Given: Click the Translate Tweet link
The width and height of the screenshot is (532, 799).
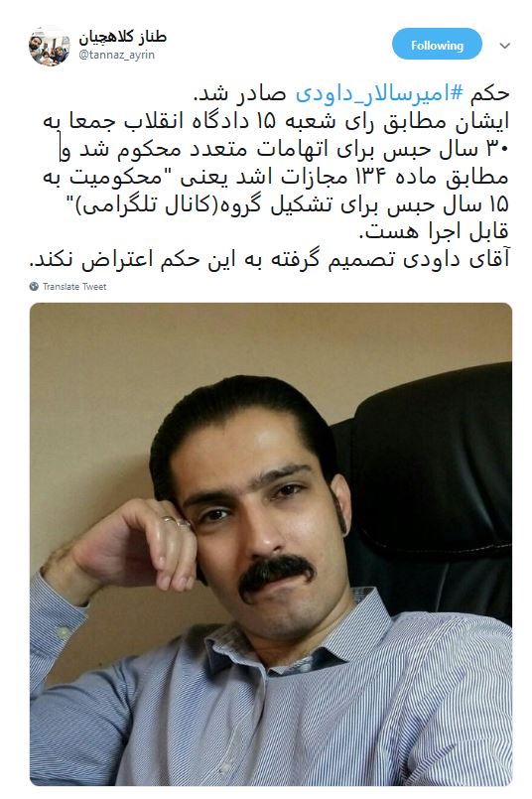Looking at the screenshot, I should [74, 287].
